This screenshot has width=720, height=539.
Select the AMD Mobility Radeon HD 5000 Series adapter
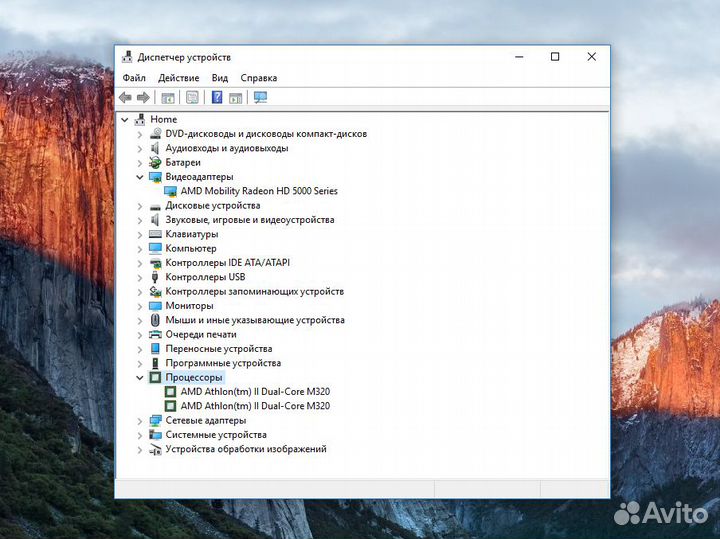click(x=259, y=191)
